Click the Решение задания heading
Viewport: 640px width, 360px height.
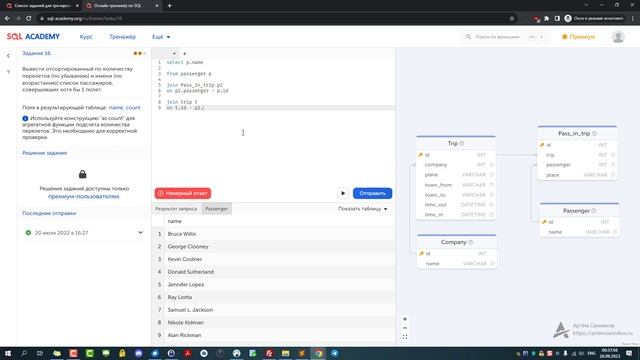(x=44, y=153)
